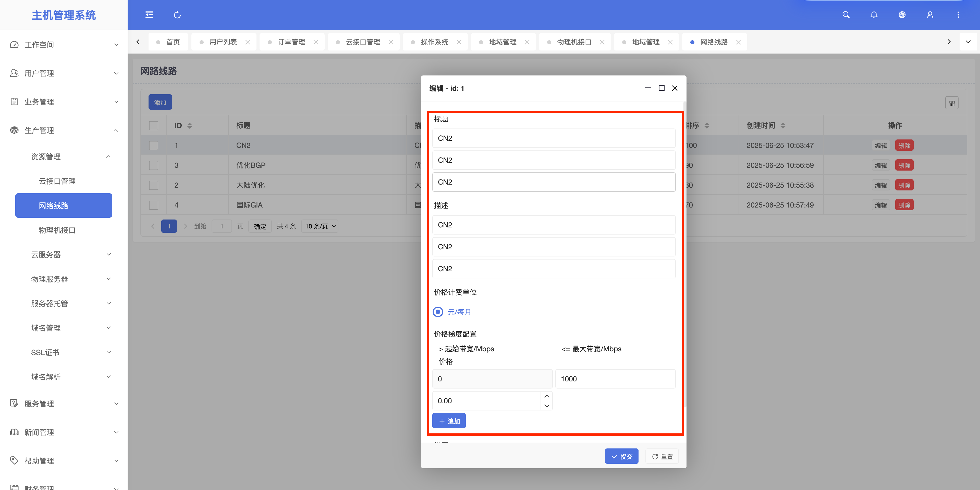The height and width of the screenshot is (490, 980).
Task: Open notifications bell icon
Action: point(874,15)
